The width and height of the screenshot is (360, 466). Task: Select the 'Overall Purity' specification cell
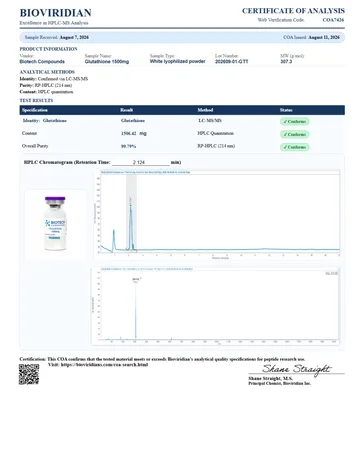pyautogui.click(x=35, y=146)
